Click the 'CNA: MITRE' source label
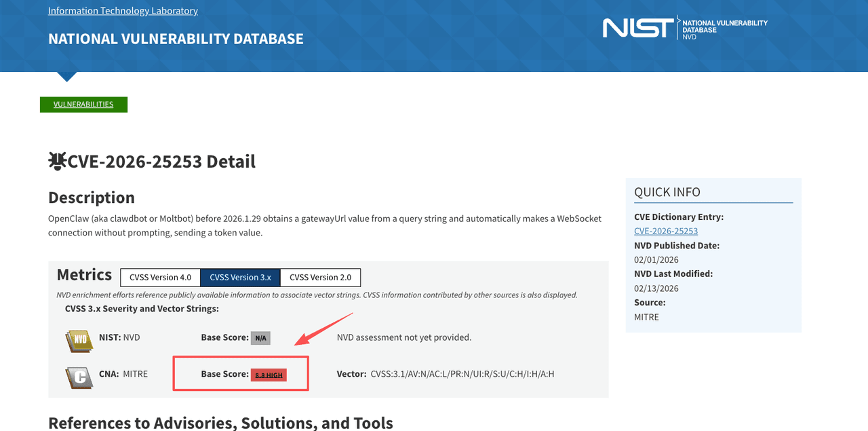 pos(123,374)
